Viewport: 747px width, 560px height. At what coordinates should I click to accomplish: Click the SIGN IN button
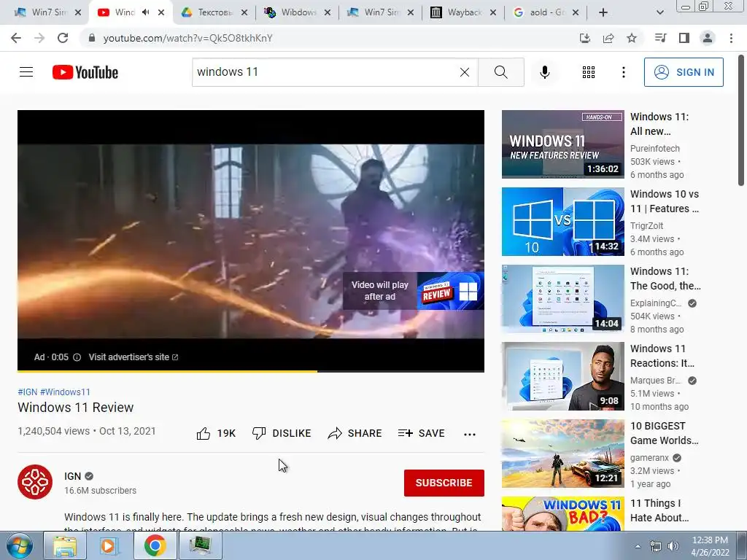(684, 72)
